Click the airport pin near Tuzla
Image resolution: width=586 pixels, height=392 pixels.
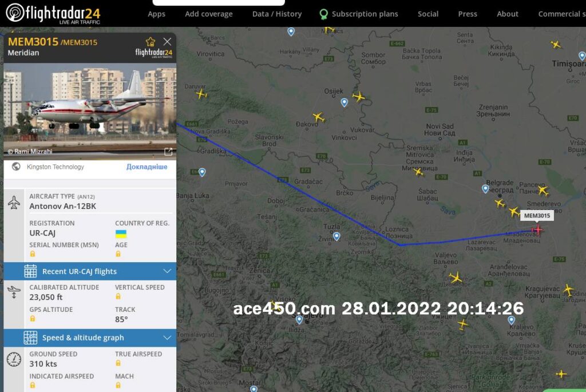point(336,236)
